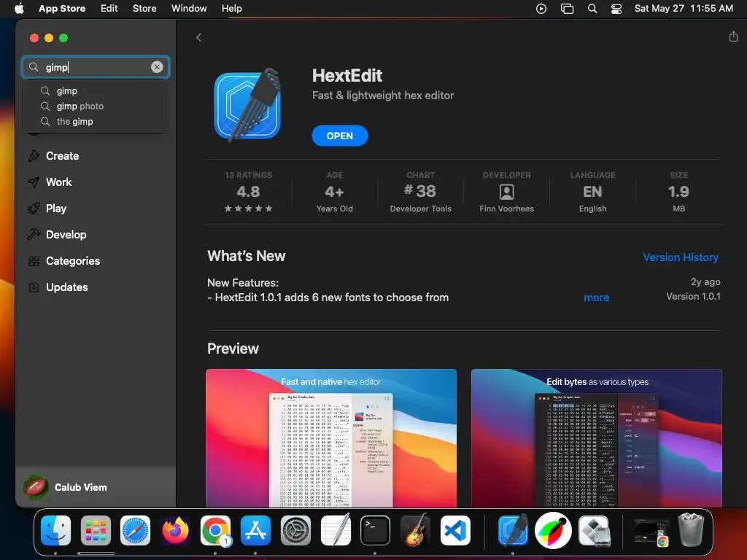Open the Store menu
Viewport: 747px width, 560px height.
click(144, 9)
